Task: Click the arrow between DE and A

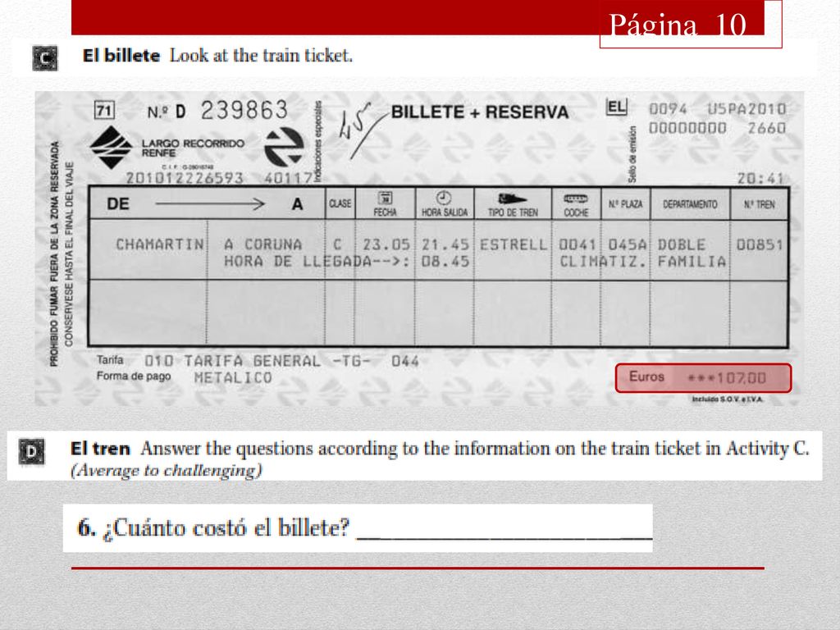Action: tap(210, 204)
